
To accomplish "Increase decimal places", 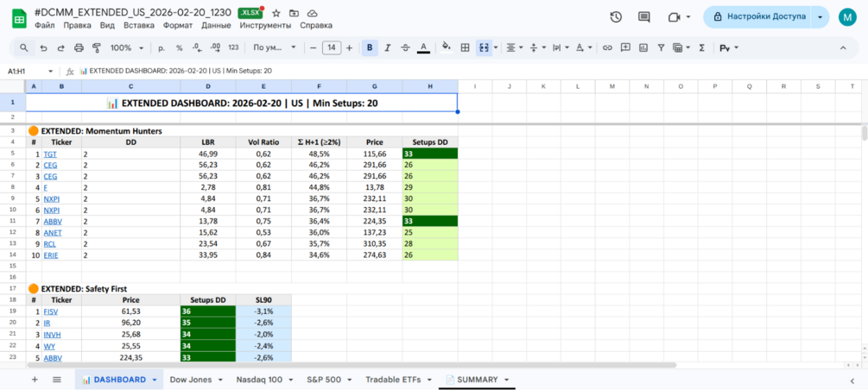I will pyautogui.click(x=215, y=48).
